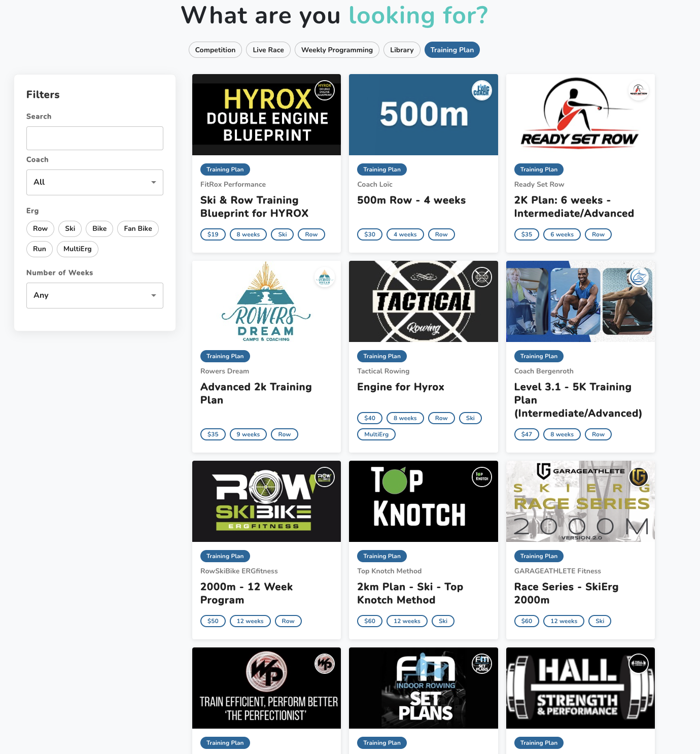Click Coach Bergenroth round logo badge
Screen dimensions: 700x754
pyautogui.click(x=639, y=277)
